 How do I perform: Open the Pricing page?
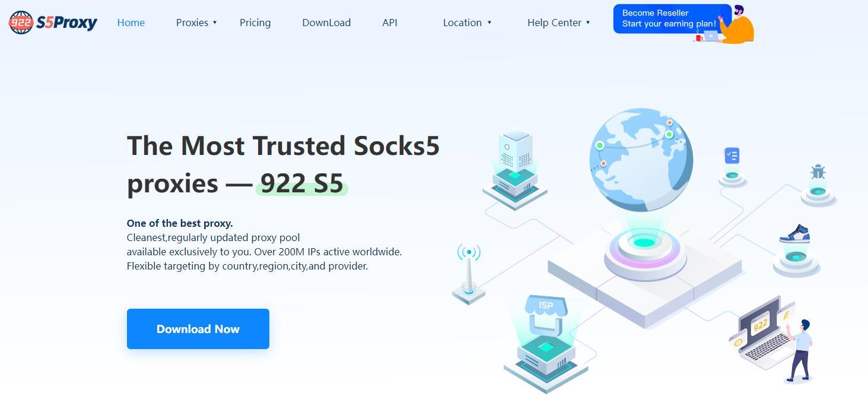pos(255,23)
